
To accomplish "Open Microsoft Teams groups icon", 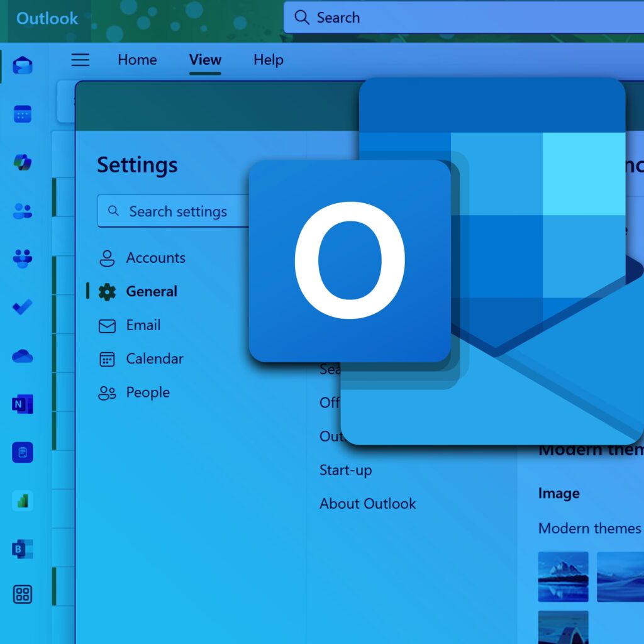I will [23, 258].
